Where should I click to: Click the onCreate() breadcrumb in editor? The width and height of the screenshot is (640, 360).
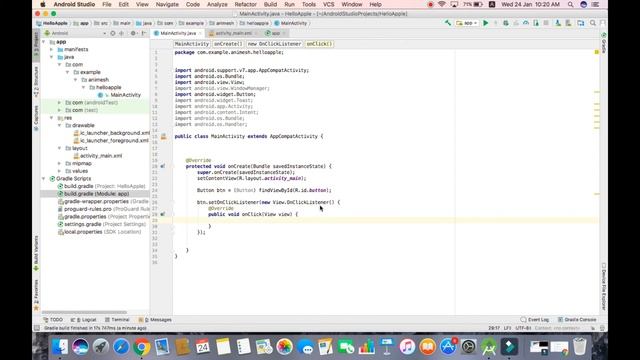(x=228, y=44)
